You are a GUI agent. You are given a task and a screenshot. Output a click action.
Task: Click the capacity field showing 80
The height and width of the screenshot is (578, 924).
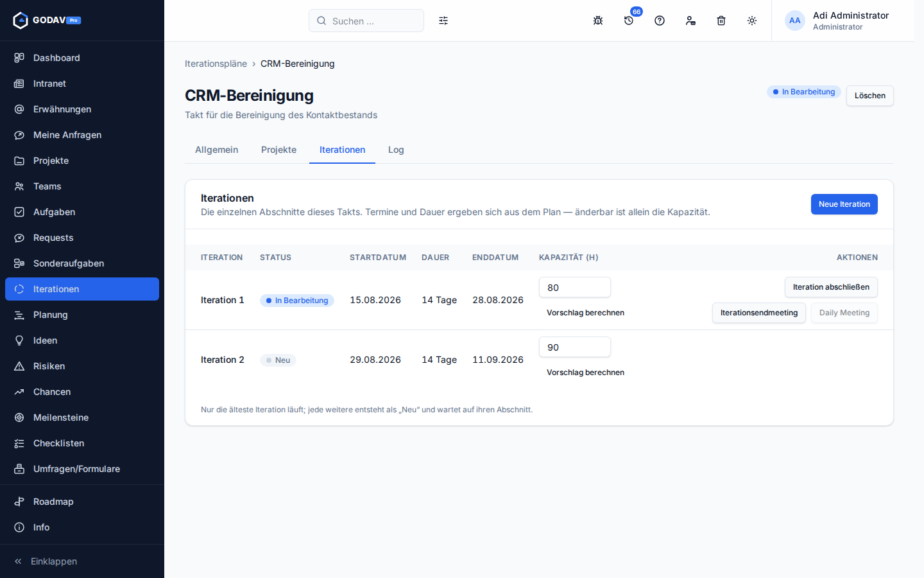575,287
